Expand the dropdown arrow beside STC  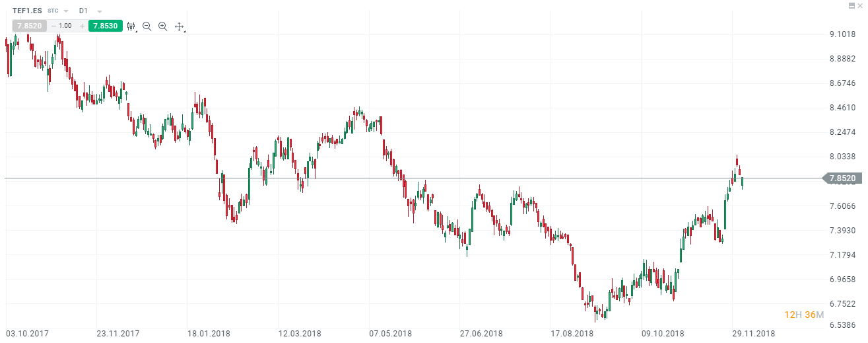pyautogui.click(x=66, y=11)
